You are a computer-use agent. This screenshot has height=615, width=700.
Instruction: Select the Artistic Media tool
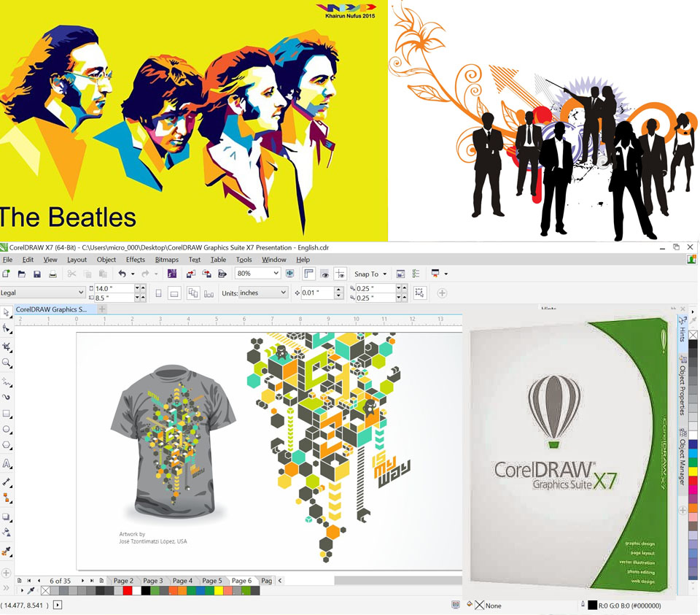click(7, 397)
